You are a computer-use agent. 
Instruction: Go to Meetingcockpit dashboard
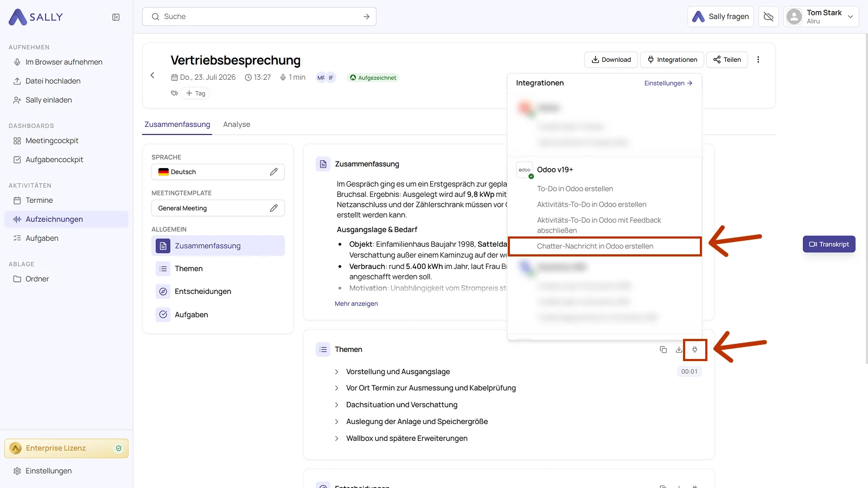pyautogui.click(x=67, y=141)
